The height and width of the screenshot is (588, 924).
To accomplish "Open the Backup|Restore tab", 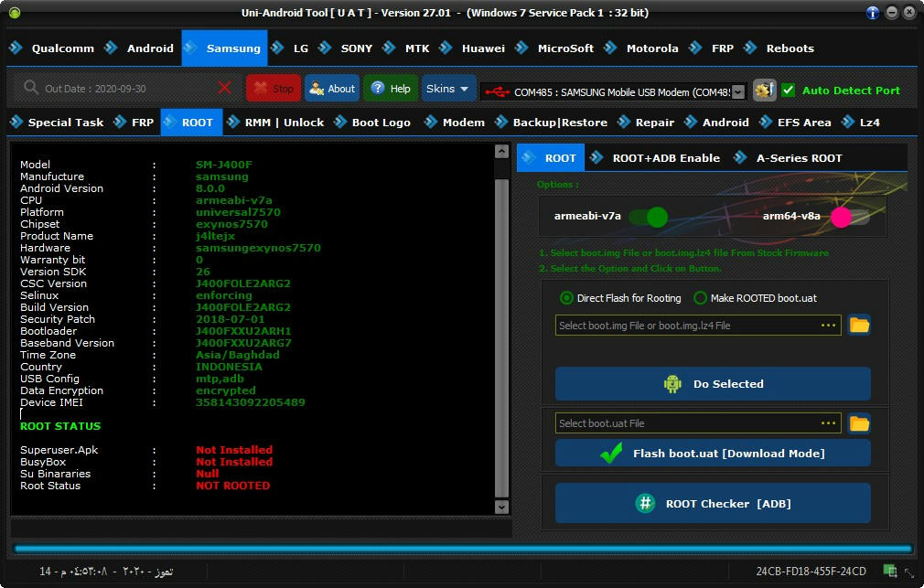I will 552,123.
